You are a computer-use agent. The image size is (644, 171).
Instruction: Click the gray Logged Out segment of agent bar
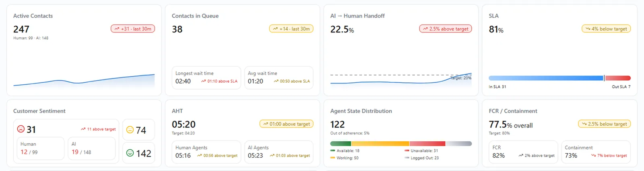[459, 143]
